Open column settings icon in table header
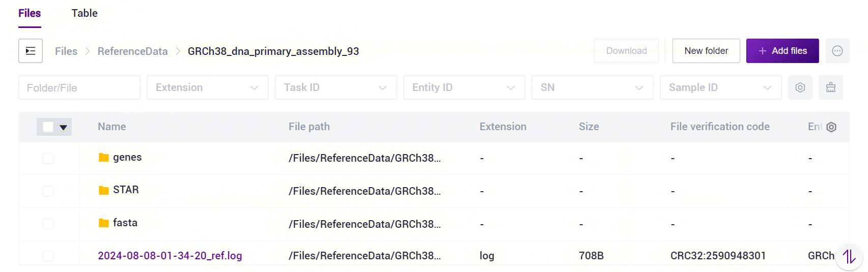 point(831,127)
